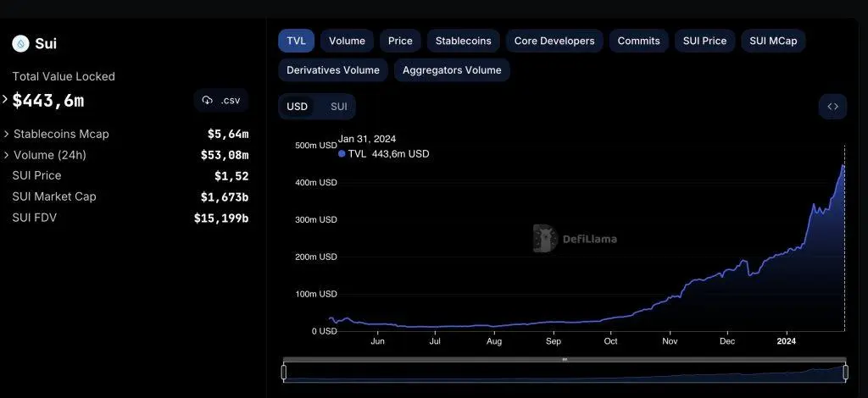Screen dimensions: 868x398
Task: Enable the Aggregators Volume chart metric
Action: click(x=452, y=70)
